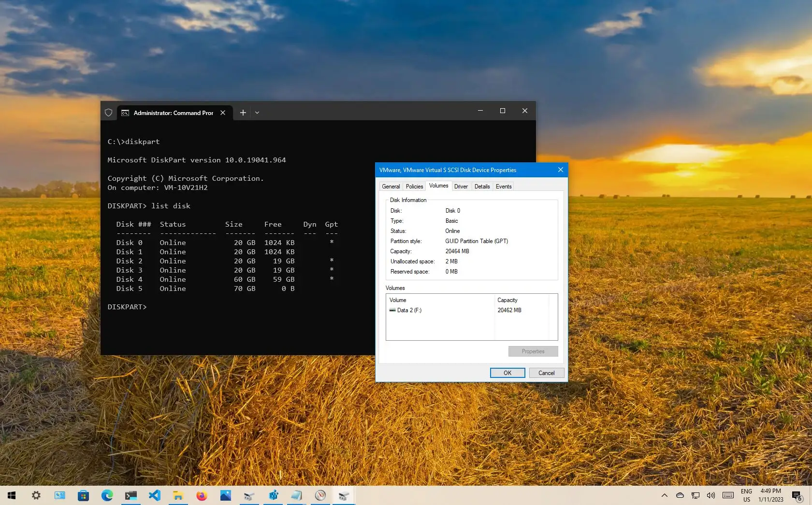The height and width of the screenshot is (505, 812).
Task: Add a new terminal tab with plus
Action: 243,113
